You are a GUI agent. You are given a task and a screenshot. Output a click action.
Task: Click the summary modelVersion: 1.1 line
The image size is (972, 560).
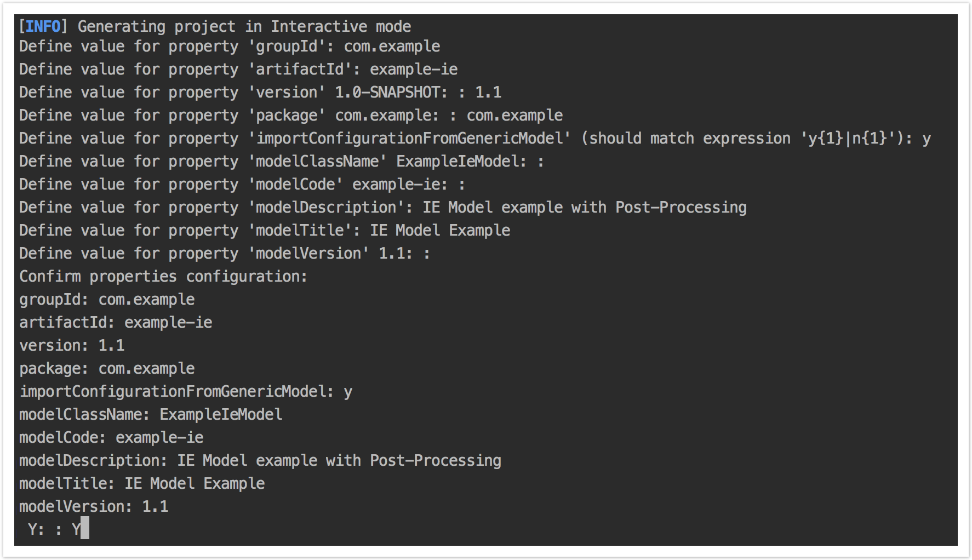[94, 507]
